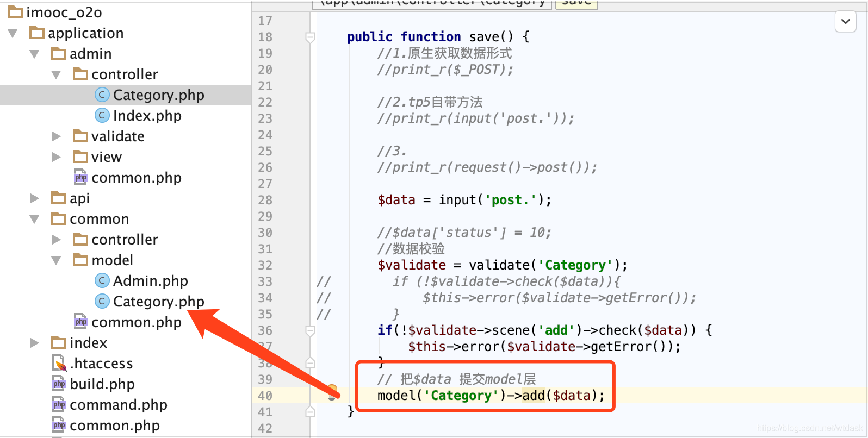This screenshot has width=868, height=438.
Task: Click the class icon of model Category.php
Action: pyautogui.click(x=102, y=301)
